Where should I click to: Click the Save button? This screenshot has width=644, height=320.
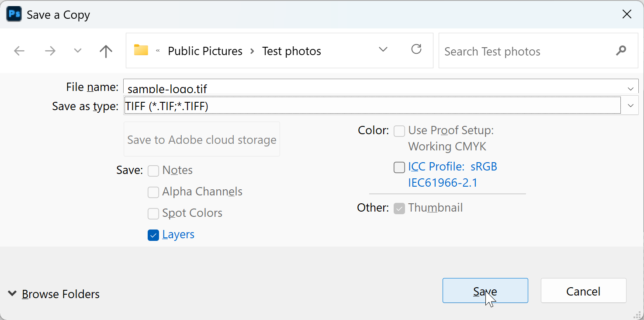[485, 291]
